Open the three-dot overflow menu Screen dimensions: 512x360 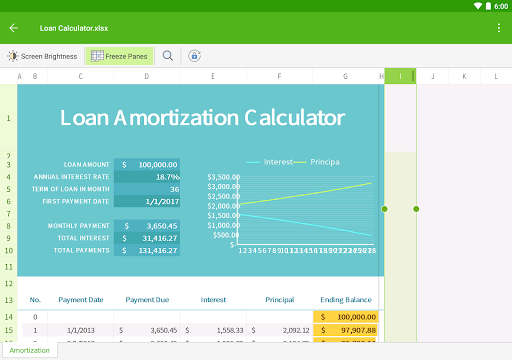499,28
